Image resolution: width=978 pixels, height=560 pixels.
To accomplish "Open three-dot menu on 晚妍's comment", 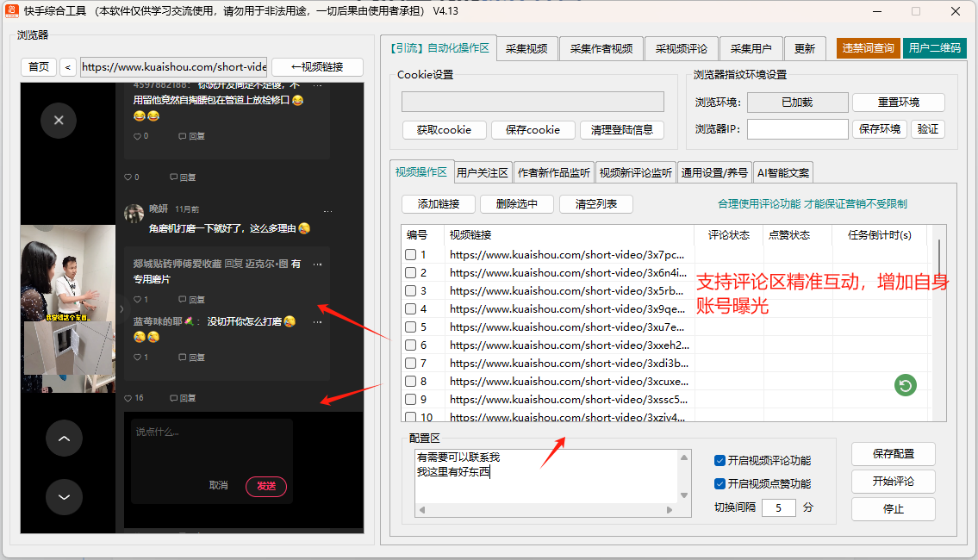I will (327, 210).
